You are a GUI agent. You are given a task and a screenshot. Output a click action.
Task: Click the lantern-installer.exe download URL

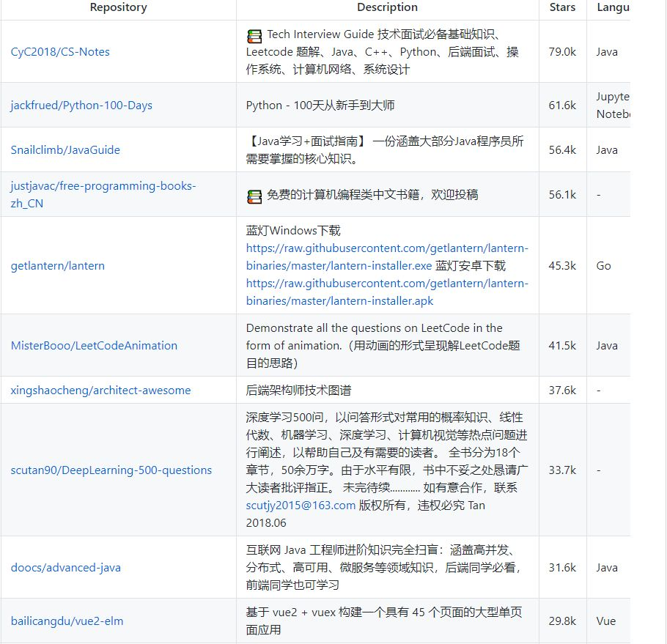[x=387, y=256]
